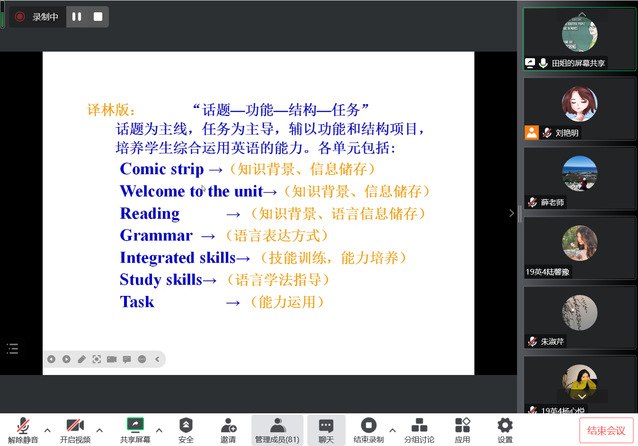Image resolution: width=638 pixels, height=446 pixels.
Task: Go to next slide with forward arrow
Action: (x=66, y=359)
